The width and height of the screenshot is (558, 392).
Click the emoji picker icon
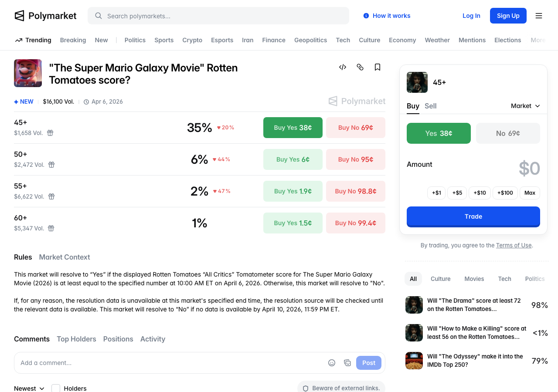click(332, 363)
